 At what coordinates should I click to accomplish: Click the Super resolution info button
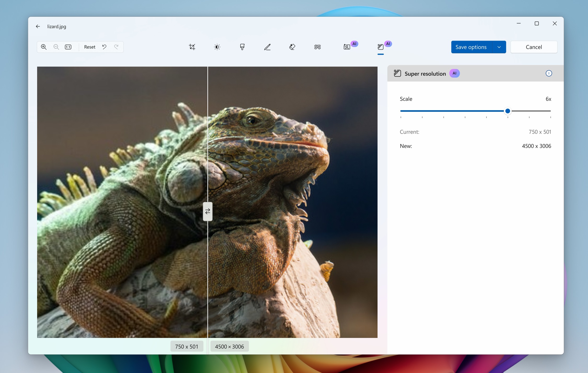549,73
